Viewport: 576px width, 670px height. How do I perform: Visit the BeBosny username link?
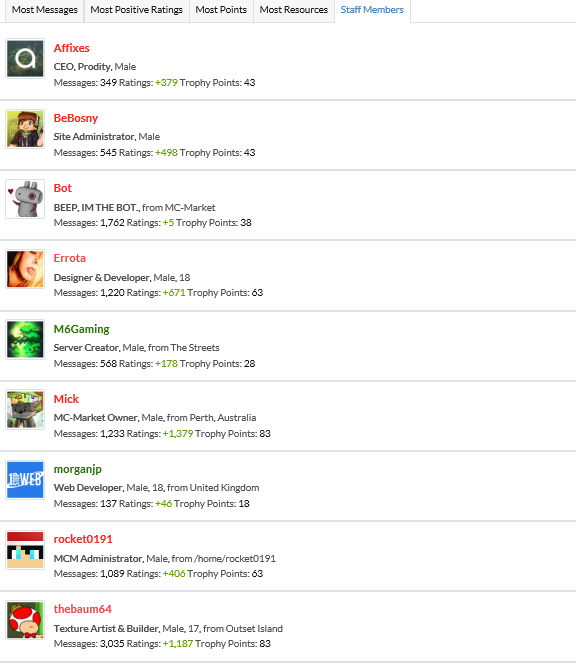pos(76,118)
